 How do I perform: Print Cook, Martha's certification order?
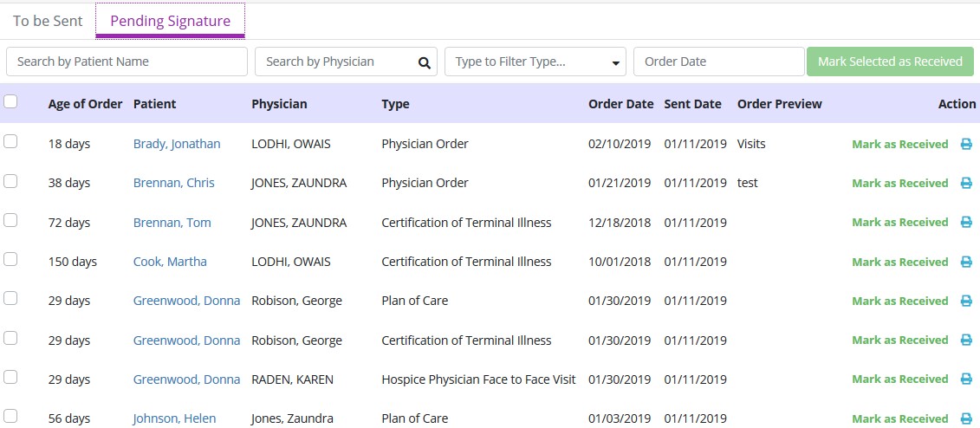point(966,263)
